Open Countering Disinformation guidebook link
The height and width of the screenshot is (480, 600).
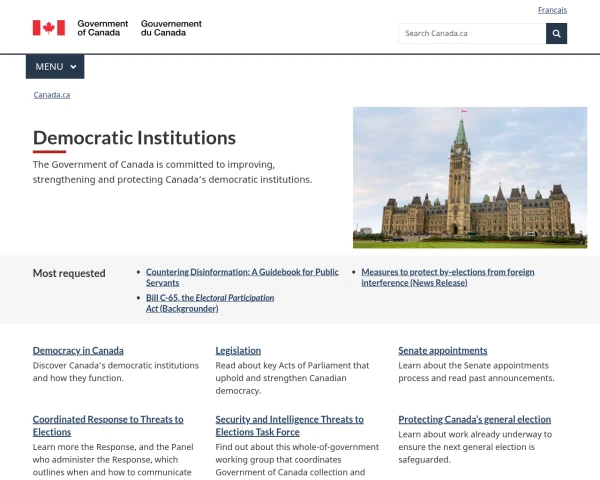pos(242,277)
